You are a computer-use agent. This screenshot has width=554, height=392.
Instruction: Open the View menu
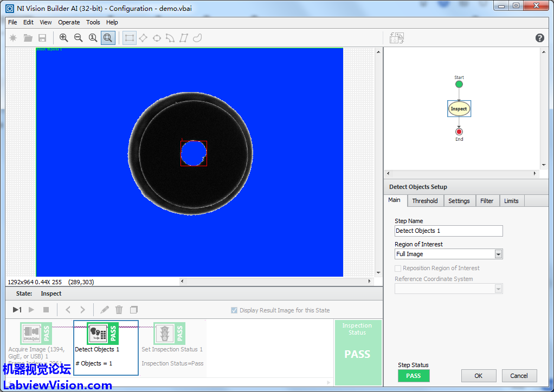46,22
